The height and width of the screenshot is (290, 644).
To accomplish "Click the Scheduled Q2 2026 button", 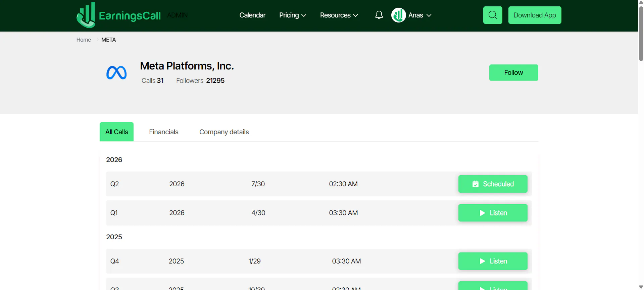I will pyautogui.click(x=493, y=184).
